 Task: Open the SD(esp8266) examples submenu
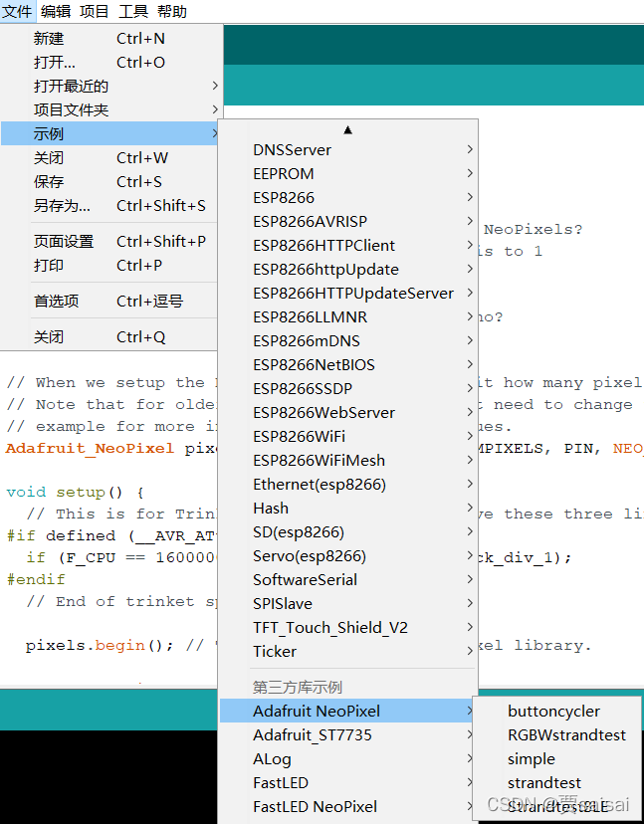click(x=348, y=531)
